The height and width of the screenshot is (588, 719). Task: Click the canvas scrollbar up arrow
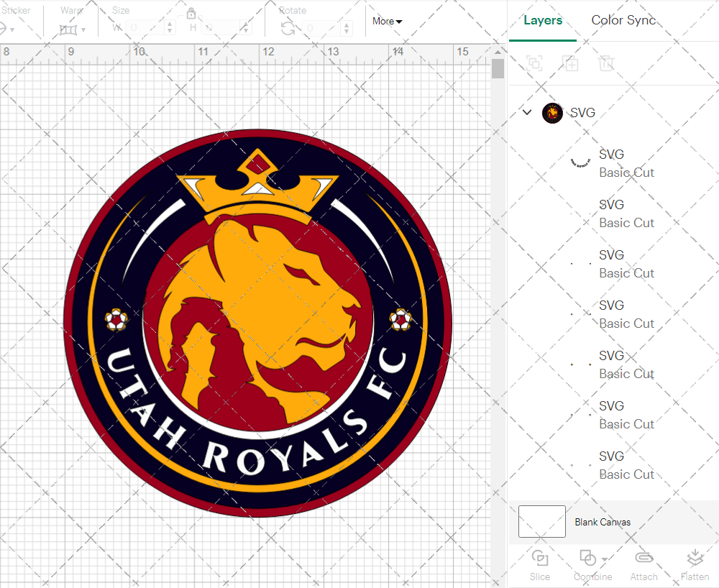498,52
